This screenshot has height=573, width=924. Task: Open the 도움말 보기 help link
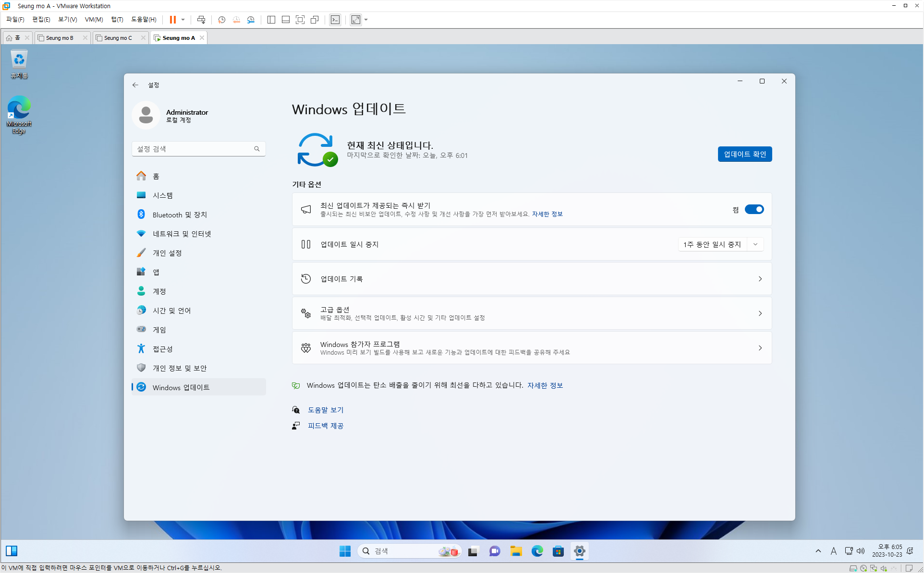tap(326, 410)
